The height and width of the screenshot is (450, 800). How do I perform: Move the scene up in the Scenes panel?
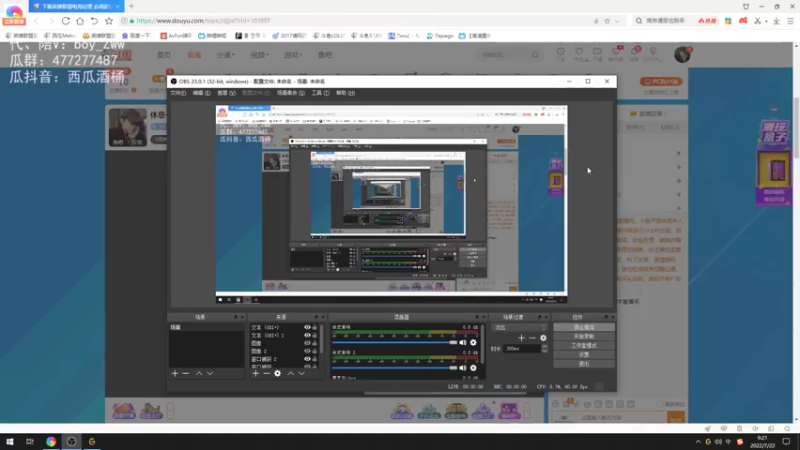point(199,373)
